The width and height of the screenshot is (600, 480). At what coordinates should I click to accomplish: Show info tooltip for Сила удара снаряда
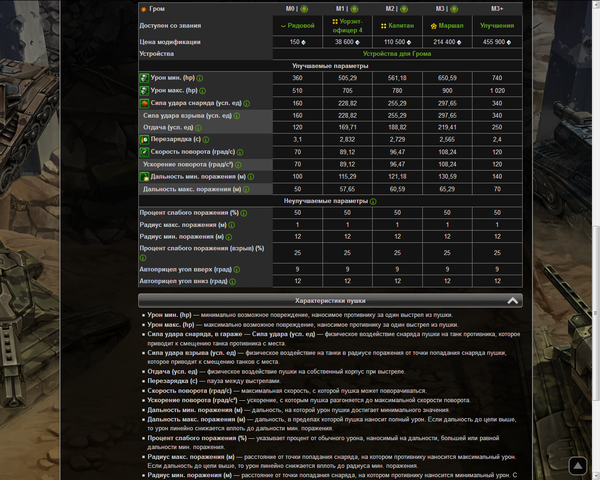coord(247,103)
